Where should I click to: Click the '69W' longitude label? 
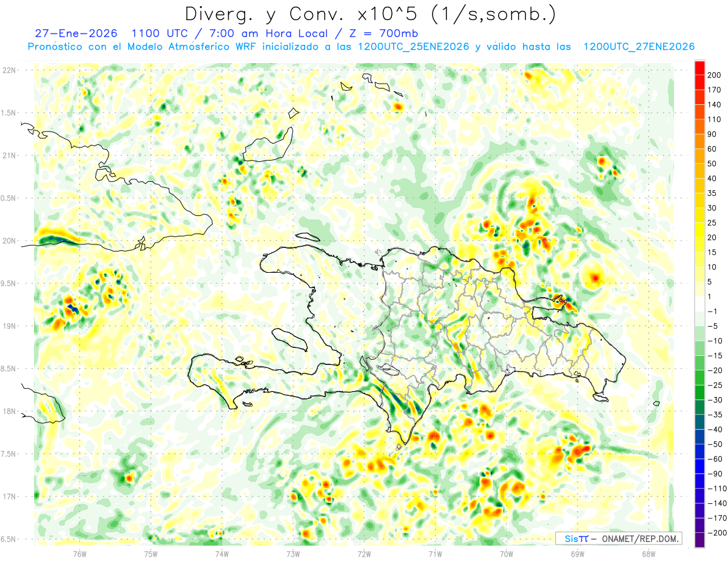578,554
